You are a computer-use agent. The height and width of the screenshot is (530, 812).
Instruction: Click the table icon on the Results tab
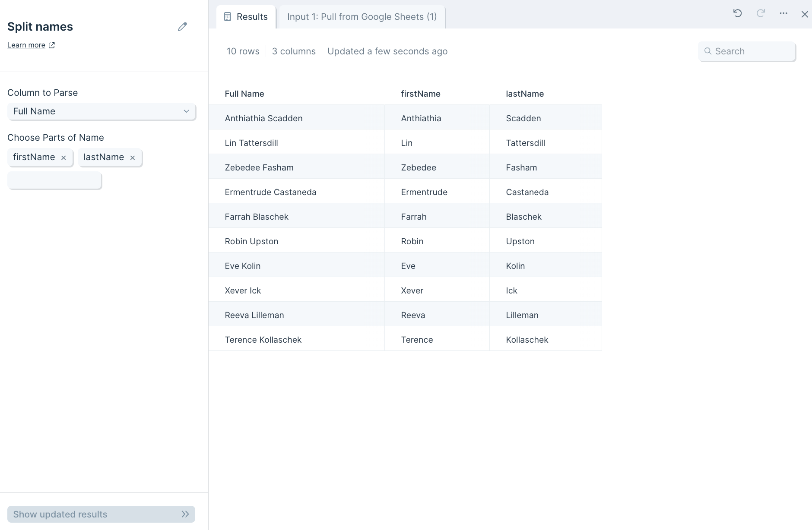[228, 17]
